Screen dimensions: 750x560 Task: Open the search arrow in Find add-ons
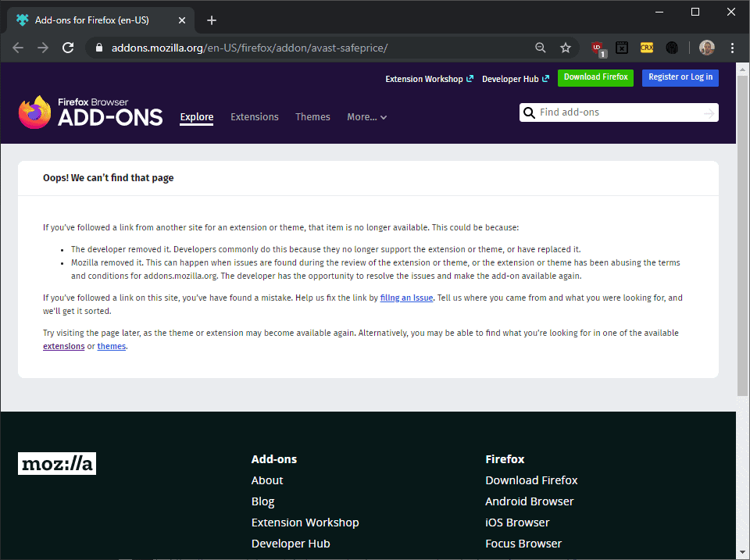709,112
